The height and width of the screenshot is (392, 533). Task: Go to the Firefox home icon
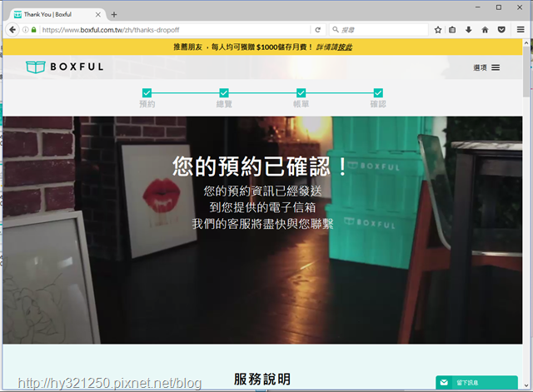click(485, 30)
